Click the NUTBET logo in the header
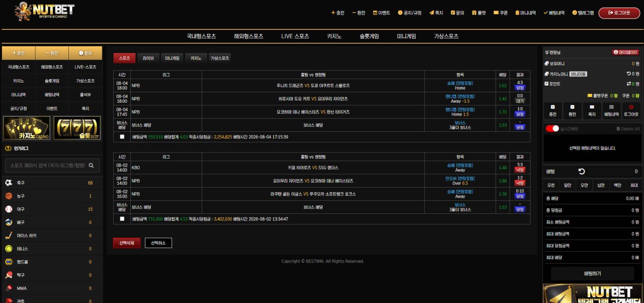Screen dimensions: 644x303 (x=44, y=11)
